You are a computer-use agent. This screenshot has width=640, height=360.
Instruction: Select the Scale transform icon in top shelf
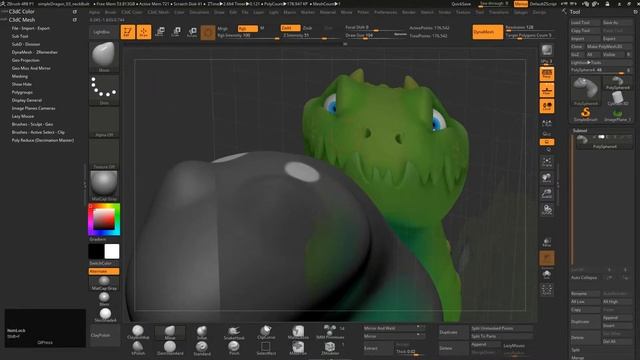(x=176, y=32)
